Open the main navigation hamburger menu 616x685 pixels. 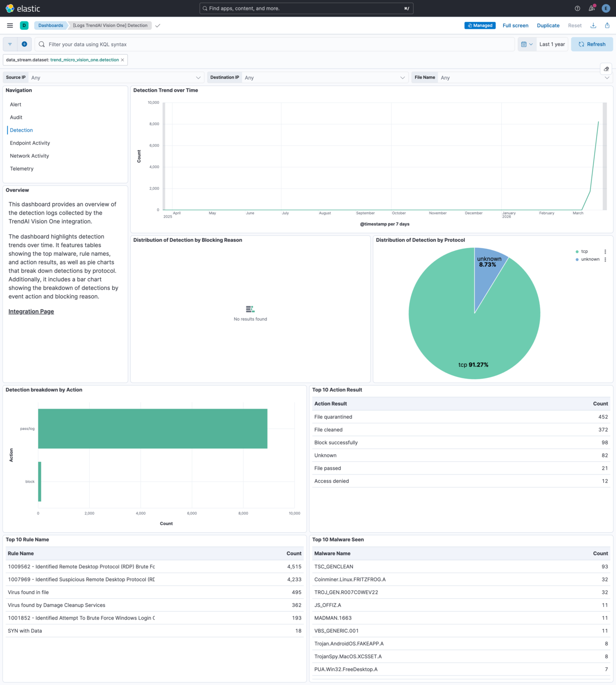coord(9,25)
